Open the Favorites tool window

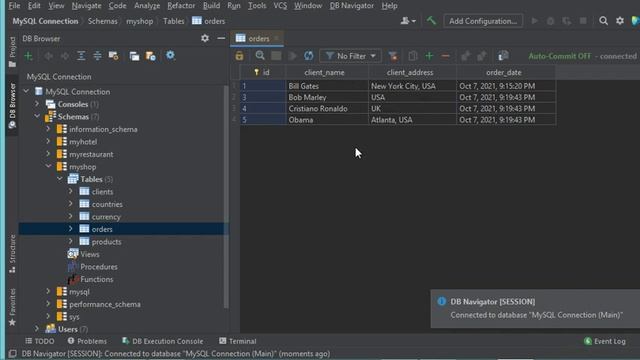tap(12, 307)
